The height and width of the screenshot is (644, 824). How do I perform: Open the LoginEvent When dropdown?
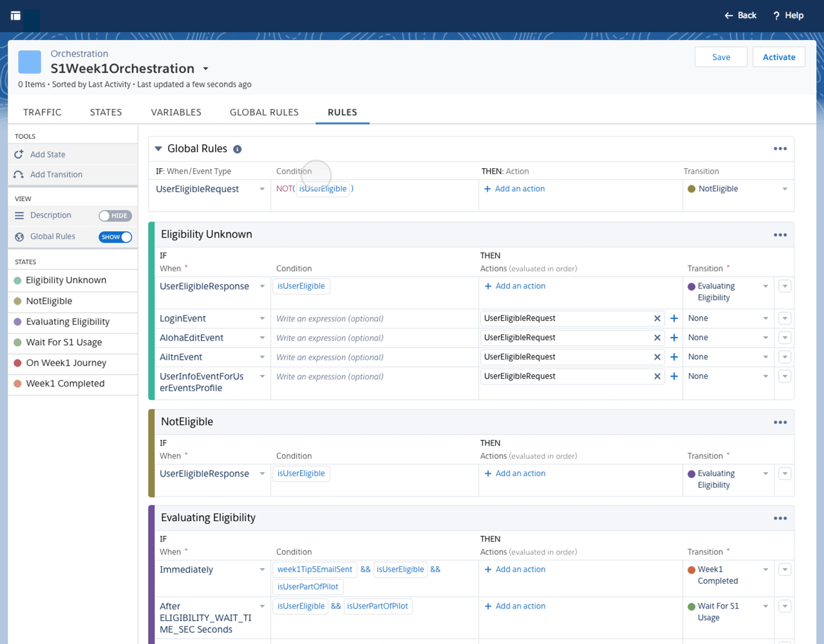262,319
